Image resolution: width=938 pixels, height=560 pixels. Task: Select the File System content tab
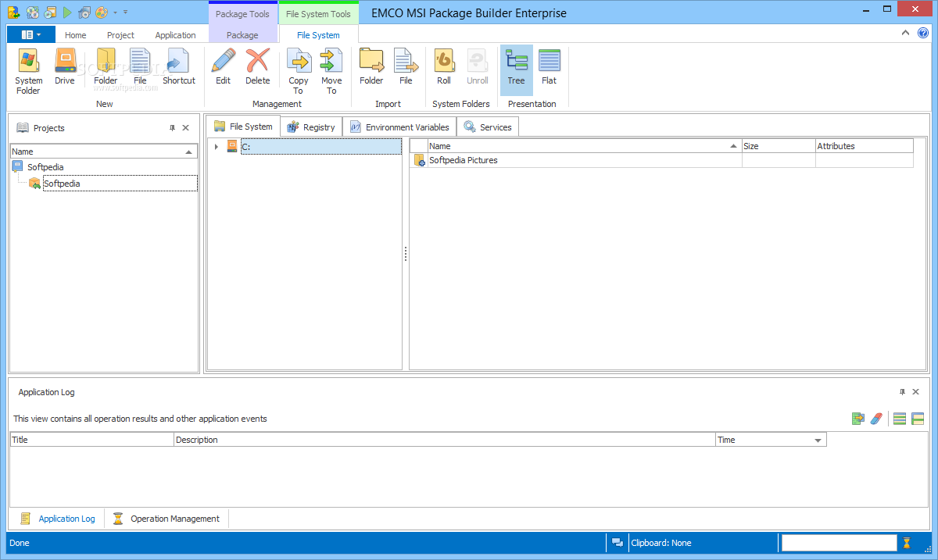tap(243, 127)
